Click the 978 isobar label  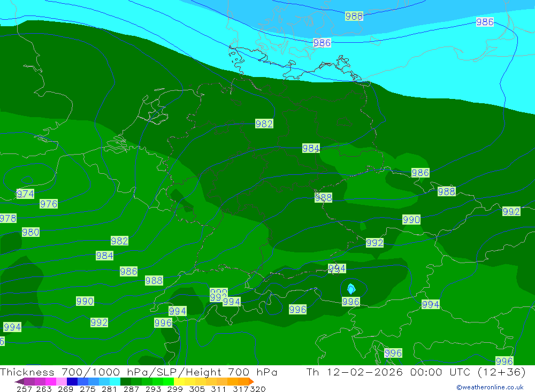click(8, 218)
